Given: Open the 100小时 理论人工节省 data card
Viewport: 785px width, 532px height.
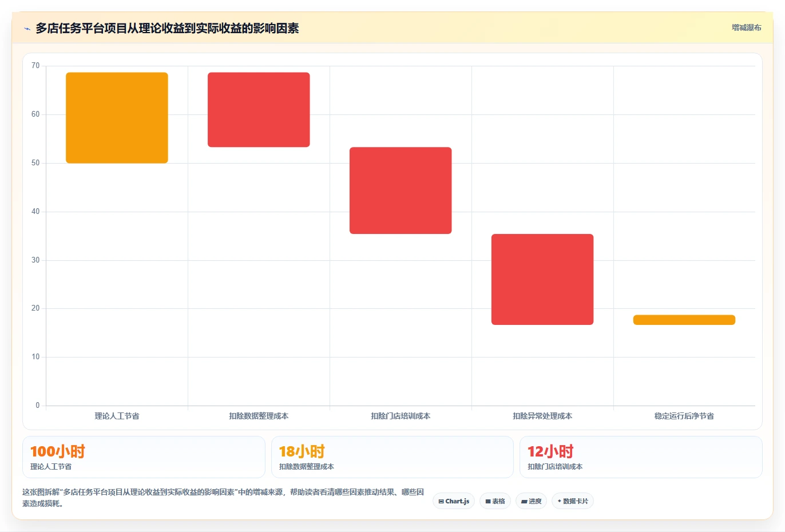Looking at the screenshot, I should [x=144, y=457].
